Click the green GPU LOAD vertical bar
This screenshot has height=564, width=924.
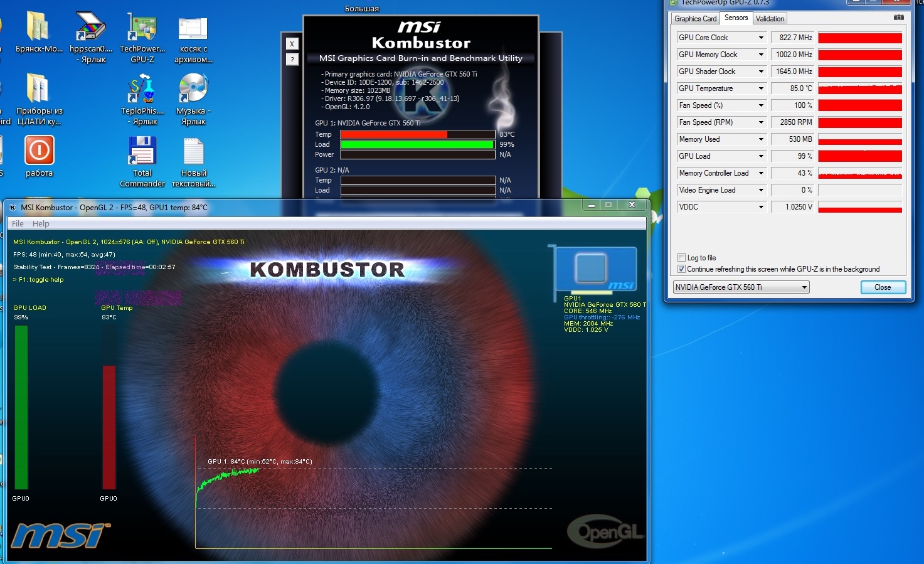[x=21, y=407]
